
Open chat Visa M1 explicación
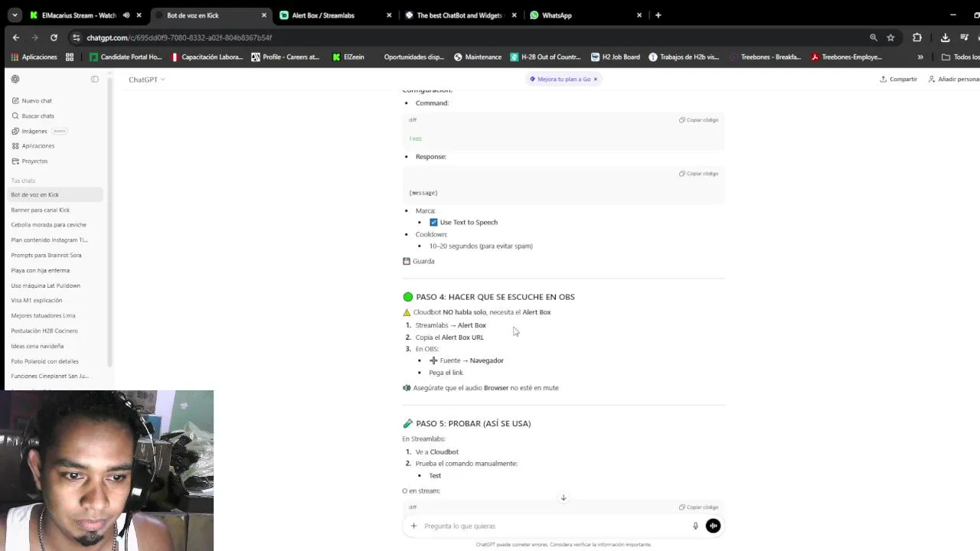(55, 300)
